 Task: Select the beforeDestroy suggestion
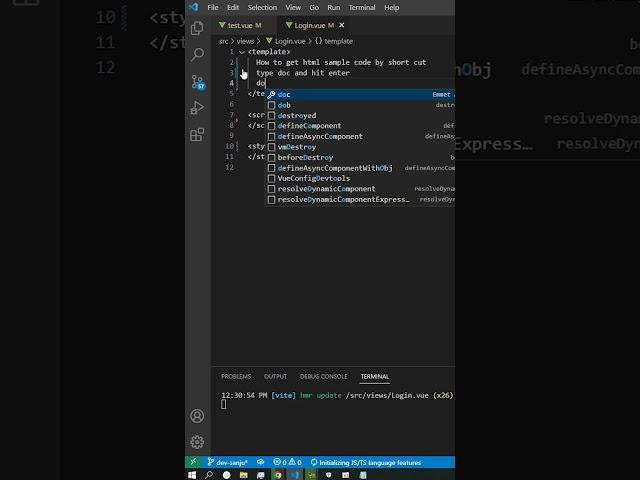point(360,157)
